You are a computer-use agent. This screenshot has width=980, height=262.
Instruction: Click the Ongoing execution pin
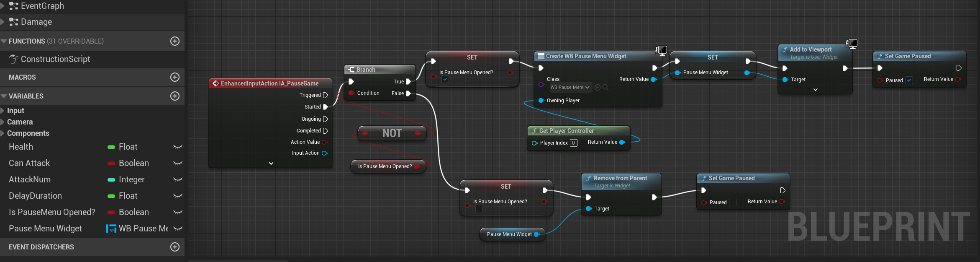tap(326, 119)
